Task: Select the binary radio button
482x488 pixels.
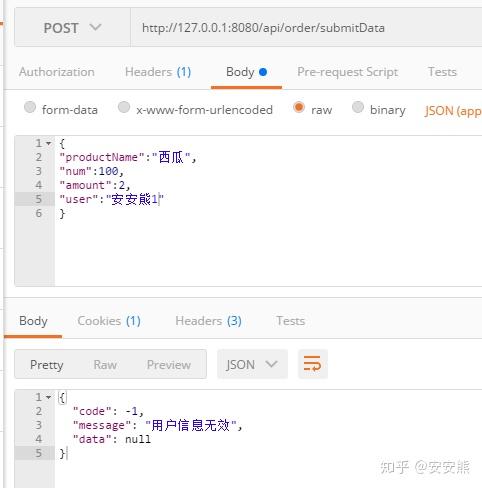Action: (358, 107)
